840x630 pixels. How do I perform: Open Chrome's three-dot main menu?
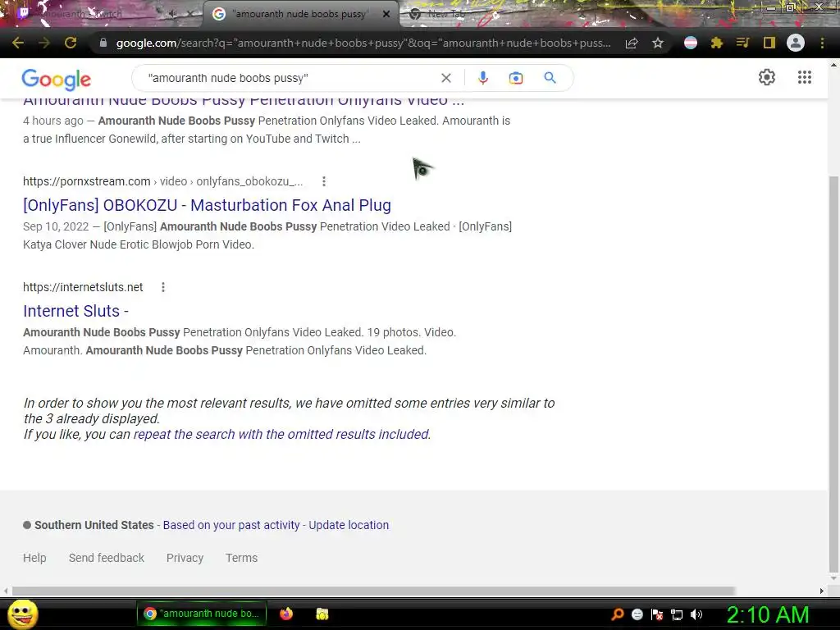pos(822,43)
